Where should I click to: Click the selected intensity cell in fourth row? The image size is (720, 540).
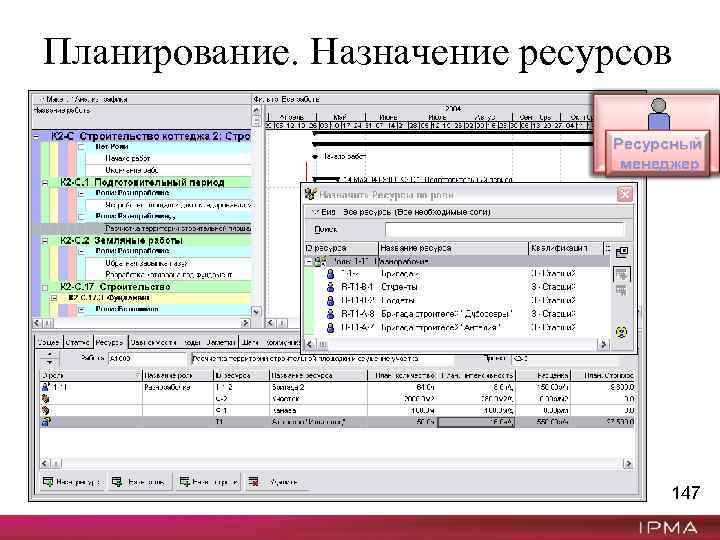pos(476,422)
